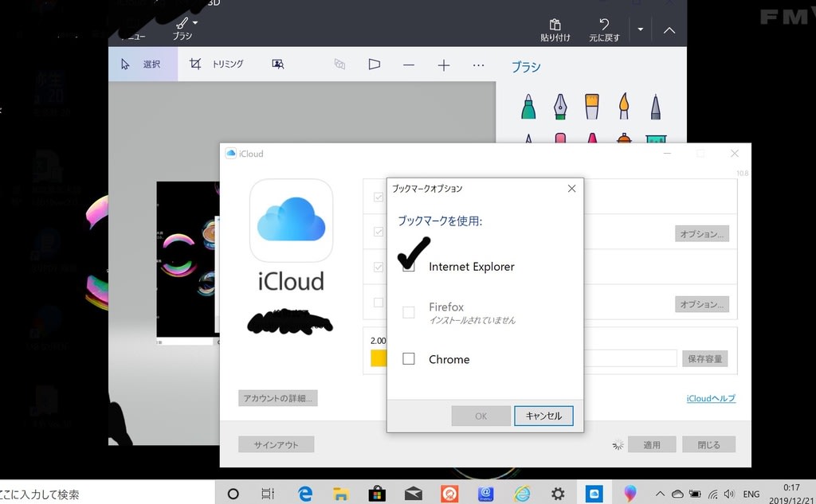Viewport: 816px width, 504px height.
Task: Launch Microsoft Store from the taskbar
Action: 377,493
